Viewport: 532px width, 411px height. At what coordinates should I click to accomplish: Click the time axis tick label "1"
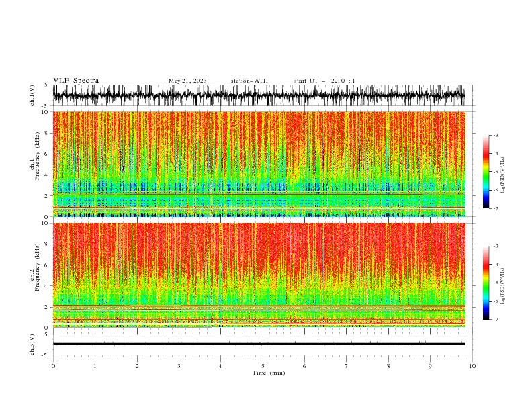(95, 366)
